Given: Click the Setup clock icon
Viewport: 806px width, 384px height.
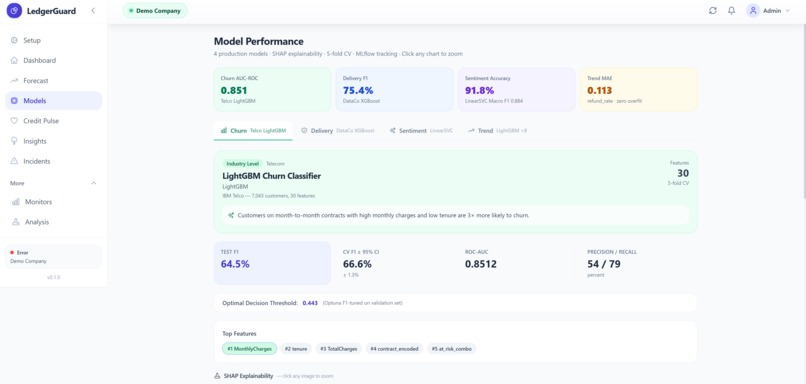Looking at the screenshot, I should tap(14, 40).
